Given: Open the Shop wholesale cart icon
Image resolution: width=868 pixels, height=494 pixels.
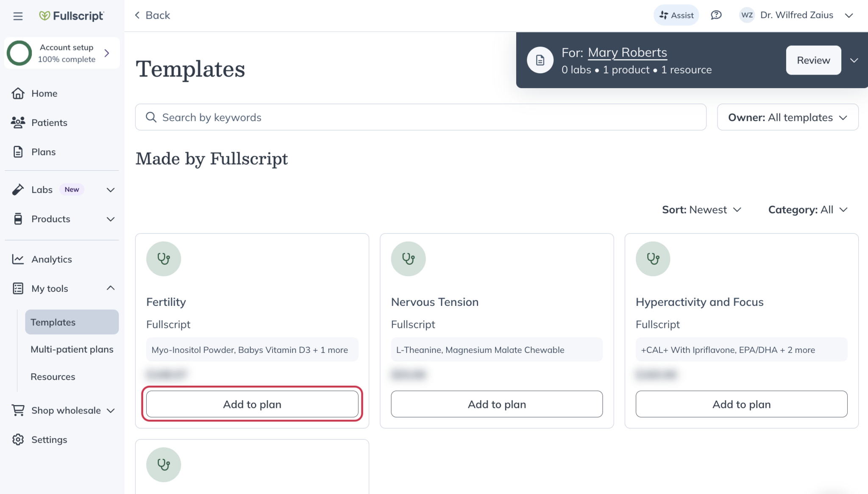Looking at the screenshot, I should coord(17,410).
